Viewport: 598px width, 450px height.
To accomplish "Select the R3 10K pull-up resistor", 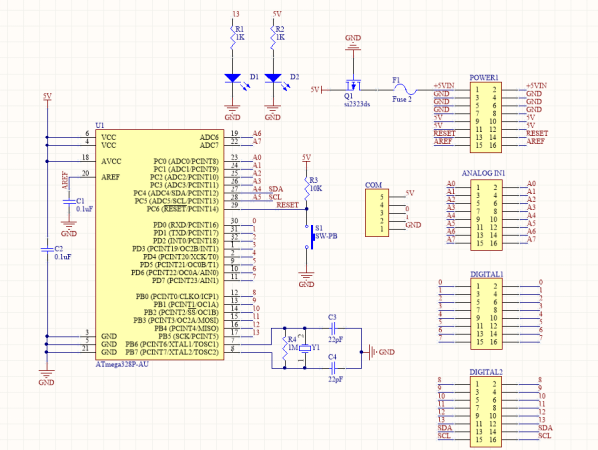I will tap(306, 189).
